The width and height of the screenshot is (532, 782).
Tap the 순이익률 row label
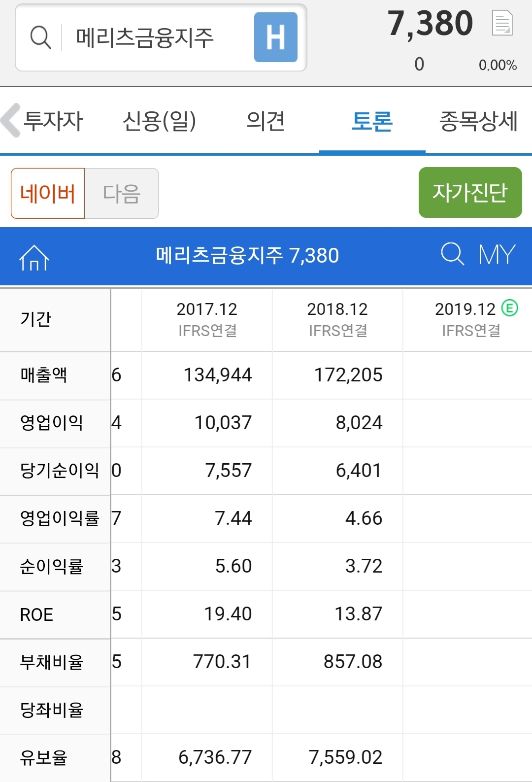51,567
